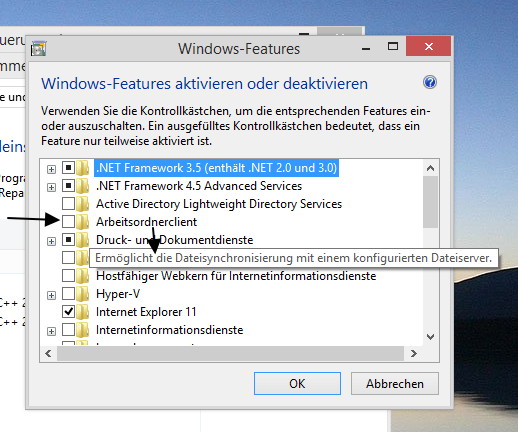
Task: Click OK to apply feature changes
Action: (x=297, y=384)
